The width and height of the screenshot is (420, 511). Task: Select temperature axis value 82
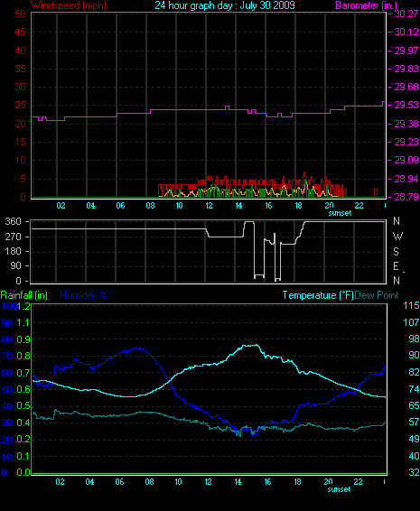tap(414, 372)
